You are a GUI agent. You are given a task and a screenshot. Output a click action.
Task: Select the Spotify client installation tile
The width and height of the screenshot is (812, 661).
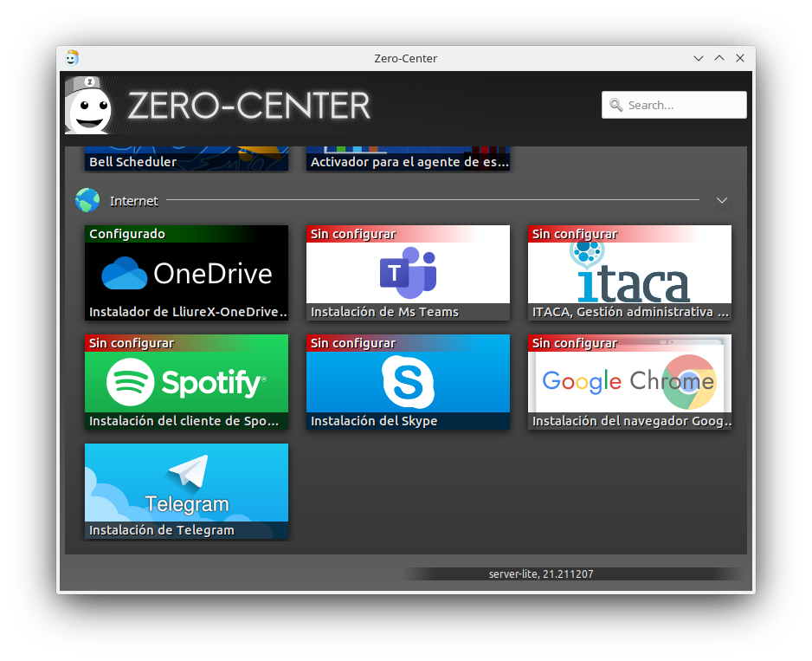[x=186, y=382]
